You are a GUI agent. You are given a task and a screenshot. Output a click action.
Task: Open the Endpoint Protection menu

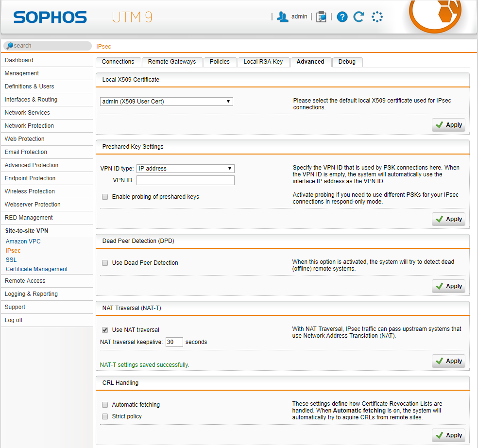(47, 178)
